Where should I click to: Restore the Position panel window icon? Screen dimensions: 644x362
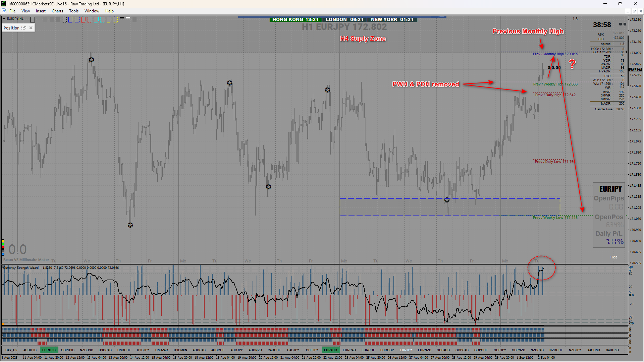pyautogui.click(x=24, y=28)
